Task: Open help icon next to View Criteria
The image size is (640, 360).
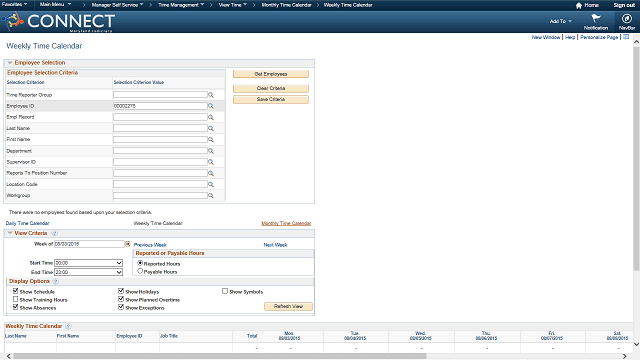Action: 54,233
